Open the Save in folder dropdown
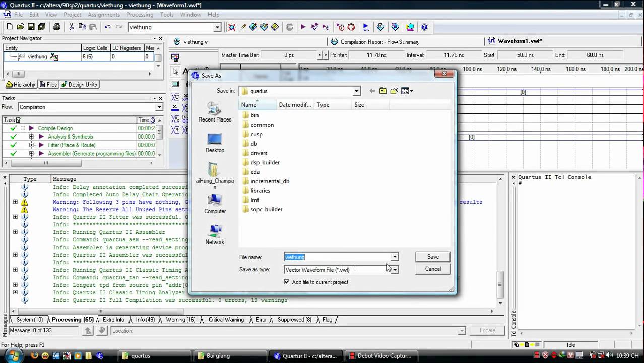Image resolution: width=644 pixels, height=363 pixels. click(356, 91)
